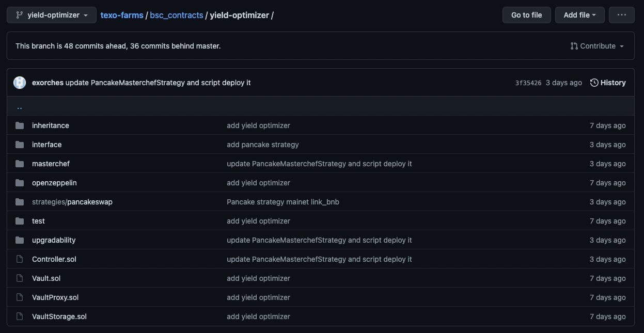This screenshot has width=644, height=333.
Task: Click the texo-farms breadcrumb link
Action: [x=122, y=15]
